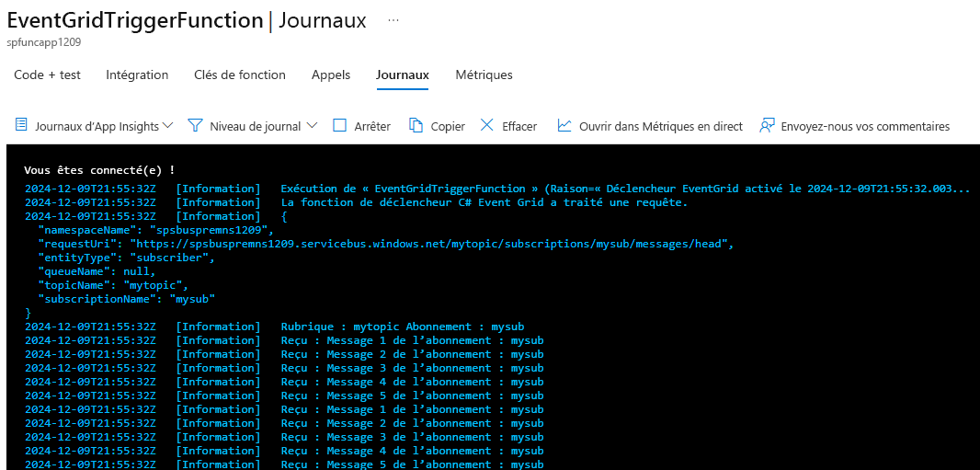Click the live metrics chart icon

pos(564,126)
